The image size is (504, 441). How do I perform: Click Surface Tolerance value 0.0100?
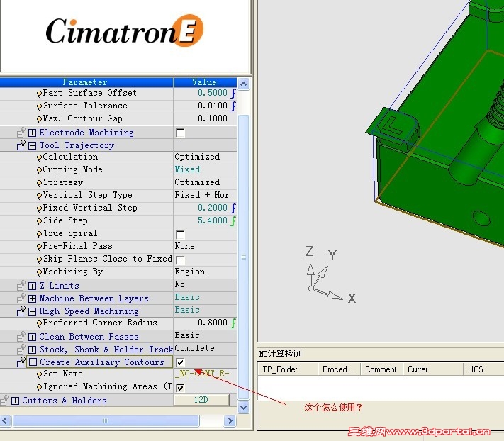point(213,106)
